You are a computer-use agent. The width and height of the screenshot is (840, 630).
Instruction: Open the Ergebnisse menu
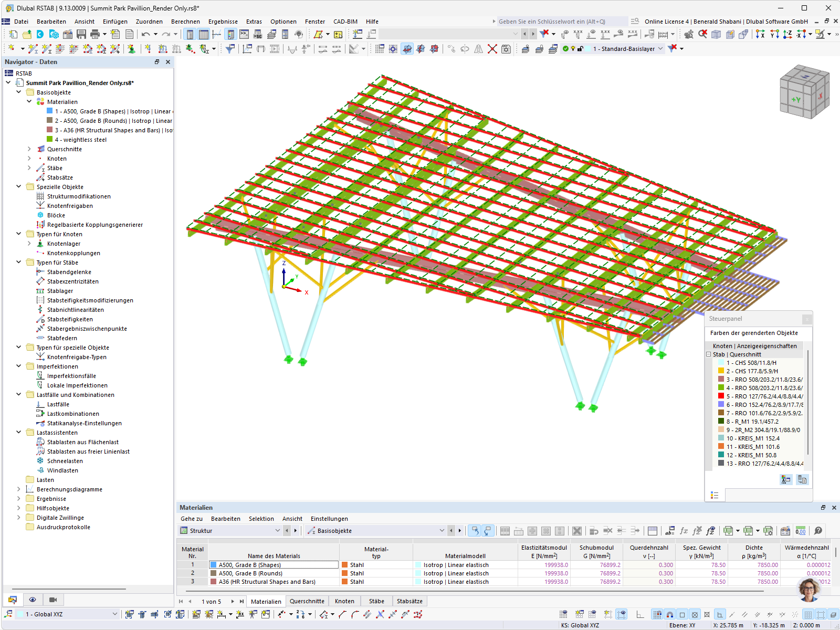(223, 22)
